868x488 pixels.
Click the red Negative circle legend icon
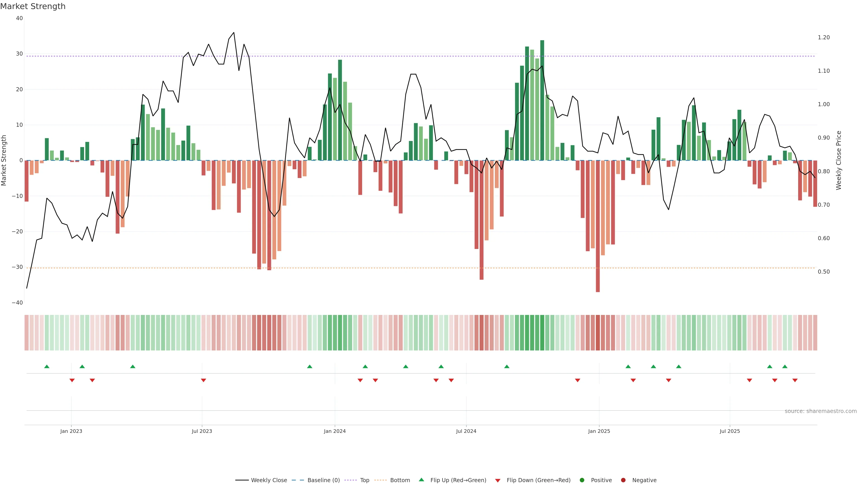[623, 480]
